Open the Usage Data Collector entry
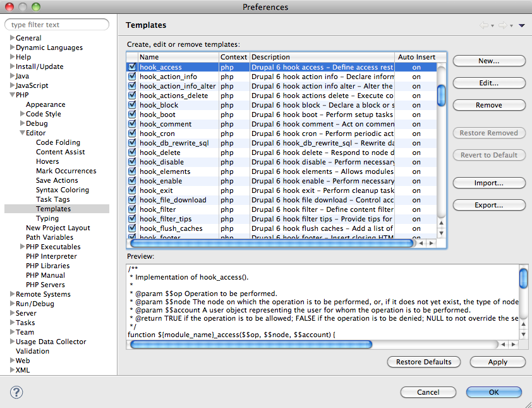Screen dimensions: 532x408 51,342
